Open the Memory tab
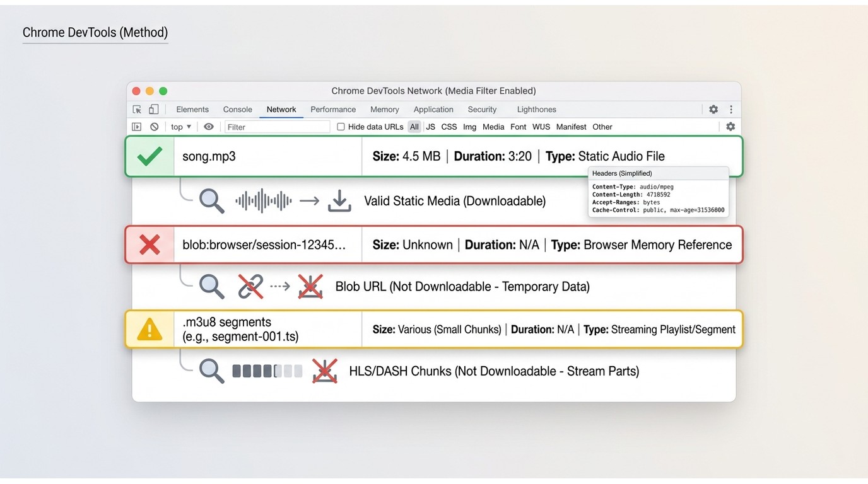The width and height of the screenshot is (868, 484). pos(385,110)
